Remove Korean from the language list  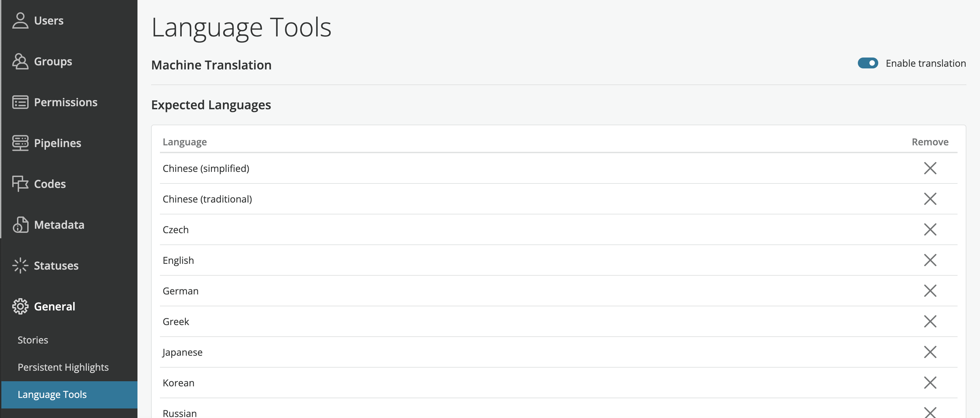pyautogui.click(x=930, y=383)
